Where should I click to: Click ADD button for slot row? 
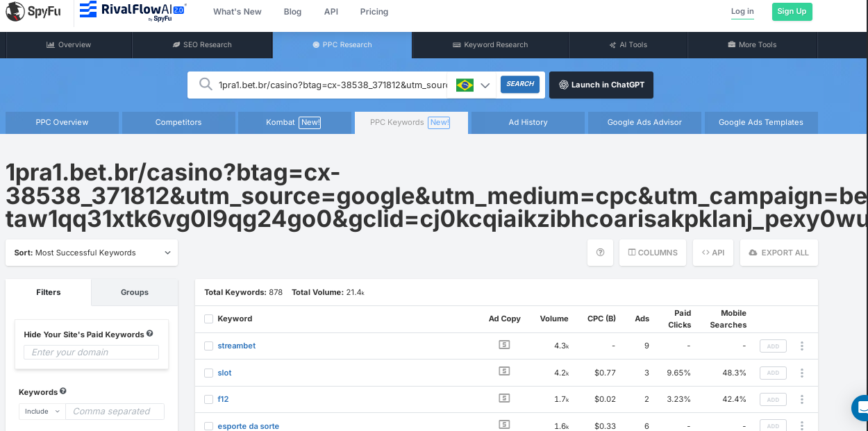coord(773,373)
